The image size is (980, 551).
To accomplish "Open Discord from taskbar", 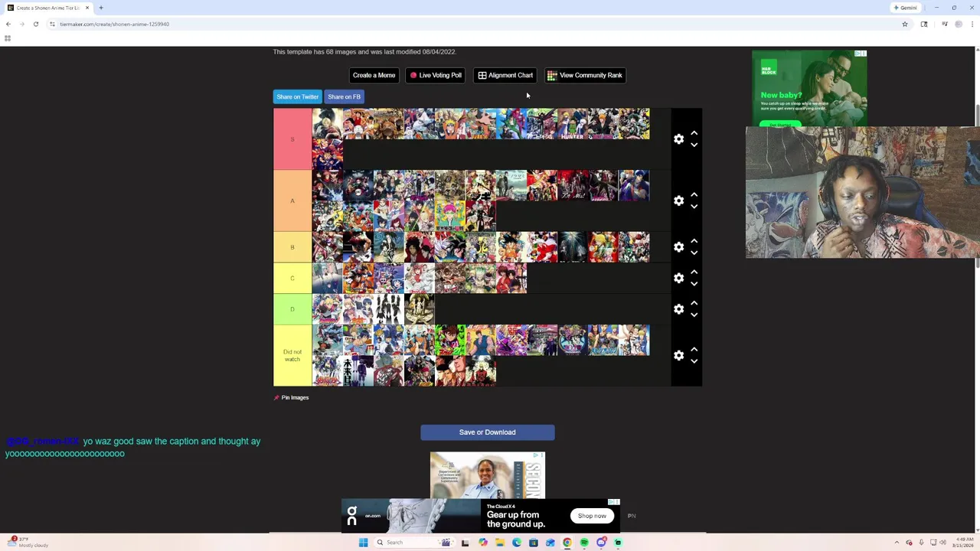I will (x=601, y=543).
